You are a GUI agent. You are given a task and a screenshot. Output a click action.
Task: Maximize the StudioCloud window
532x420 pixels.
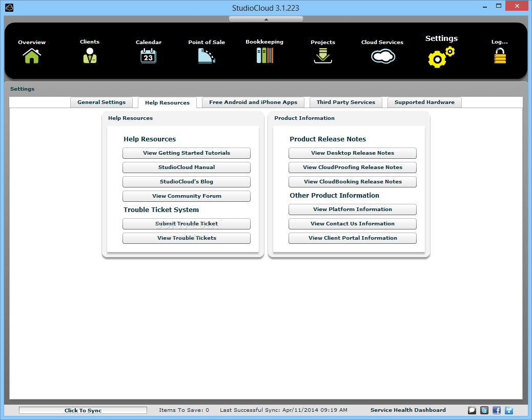coord(498,6)
